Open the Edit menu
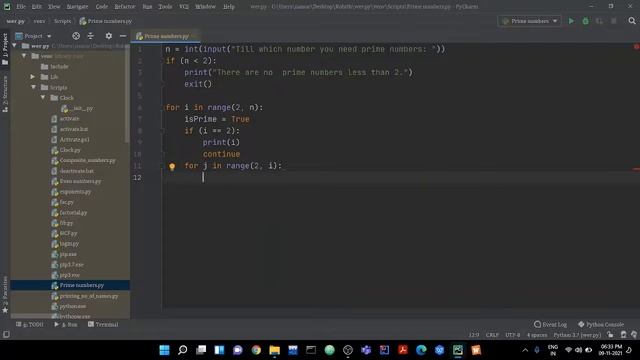 point(37,7)
